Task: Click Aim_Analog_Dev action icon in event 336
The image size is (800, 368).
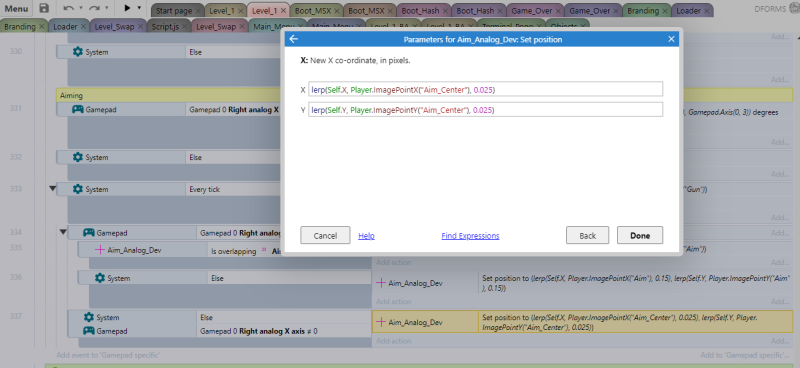Action: coord(381,283)
